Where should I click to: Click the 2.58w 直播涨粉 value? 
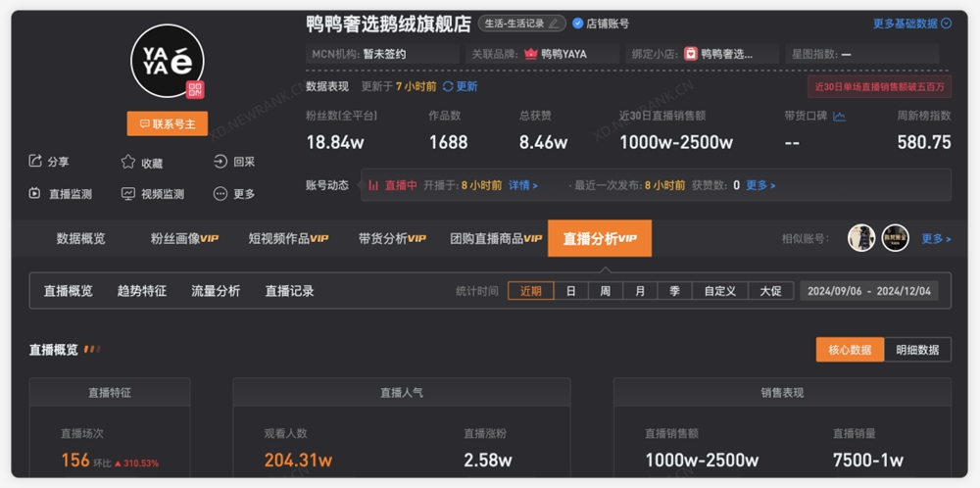click(487, 461)
